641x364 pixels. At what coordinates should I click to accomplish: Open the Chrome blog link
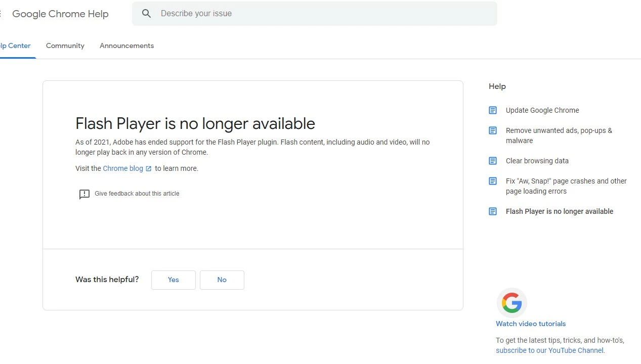(123, 168)
